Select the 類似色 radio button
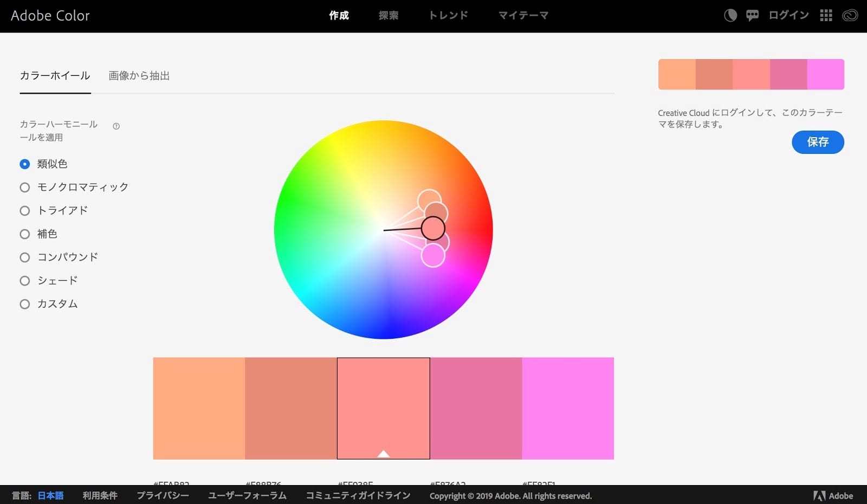This screenshot has height=504, width=867. [24, 164]
